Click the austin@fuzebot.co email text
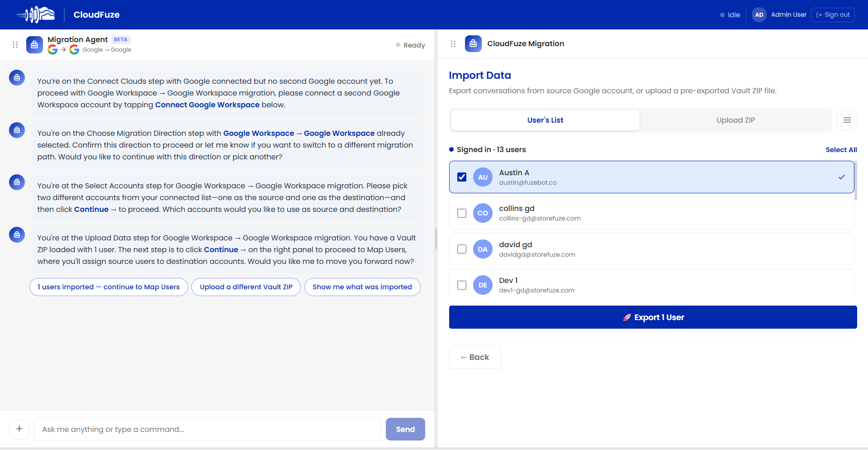 (x=528, y=183)
